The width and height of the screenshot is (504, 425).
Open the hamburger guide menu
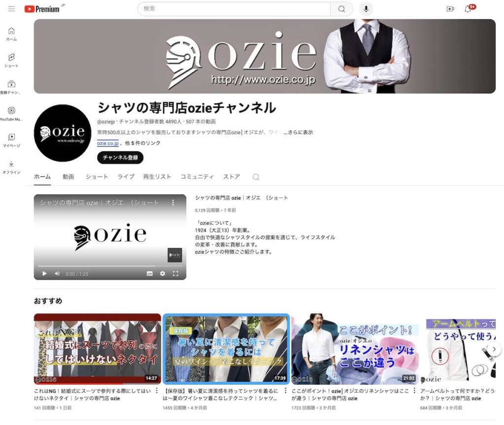point(12,9)
